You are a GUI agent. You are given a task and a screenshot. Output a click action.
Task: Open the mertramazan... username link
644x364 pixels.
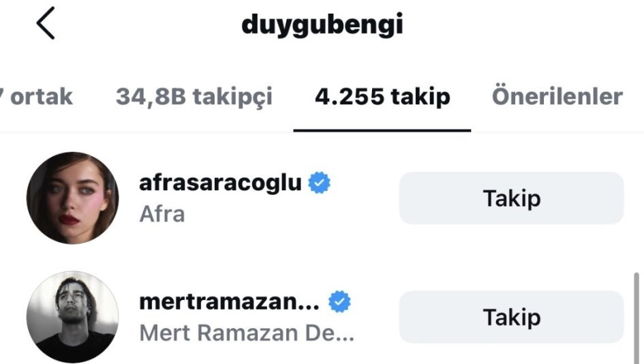point(230,302)
